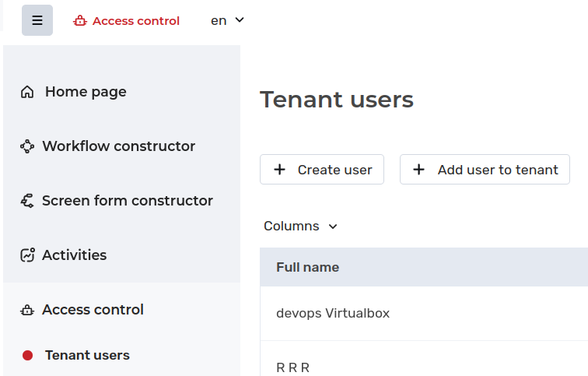Click the Columns chevron arrow

333,227
